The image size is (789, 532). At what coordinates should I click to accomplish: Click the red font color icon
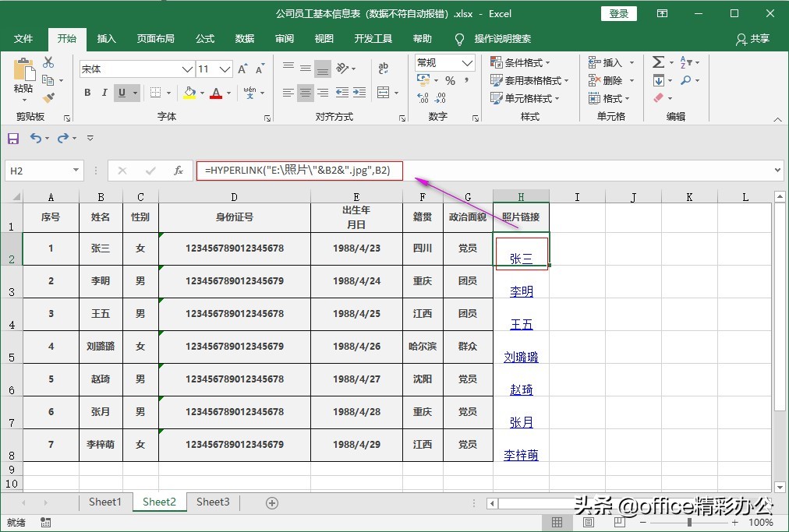[216, 93]
